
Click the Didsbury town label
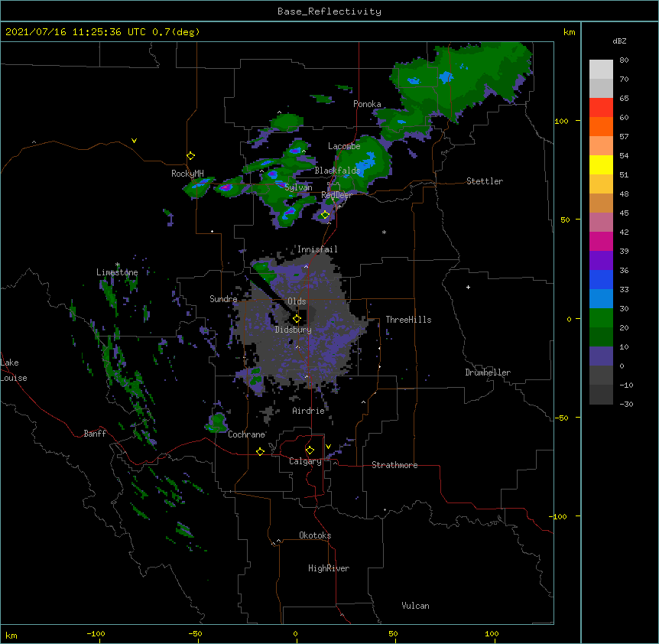(x=293, y=330)
